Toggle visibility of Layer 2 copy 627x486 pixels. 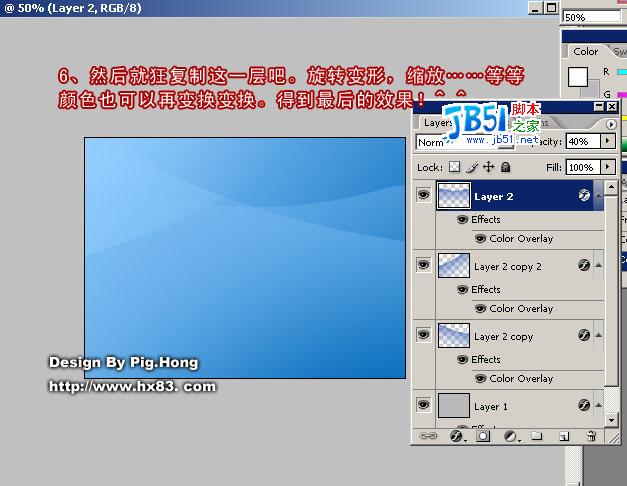(x=424, y=334)
